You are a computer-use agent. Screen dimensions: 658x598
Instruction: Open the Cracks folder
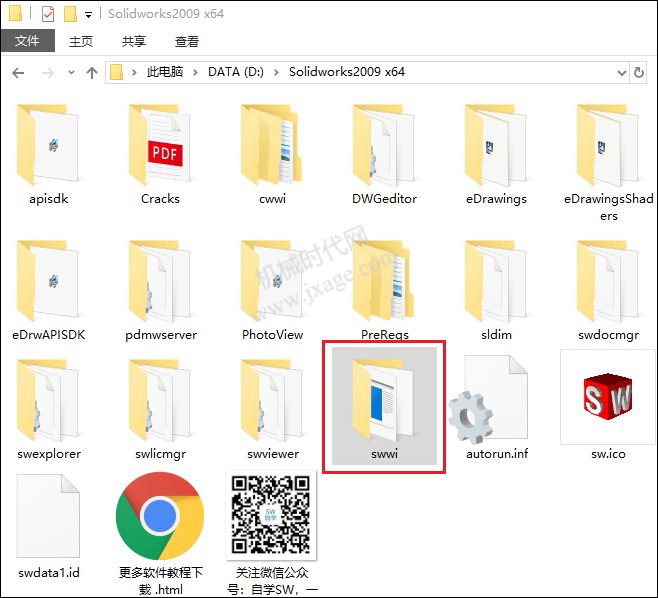coord(160,153)
